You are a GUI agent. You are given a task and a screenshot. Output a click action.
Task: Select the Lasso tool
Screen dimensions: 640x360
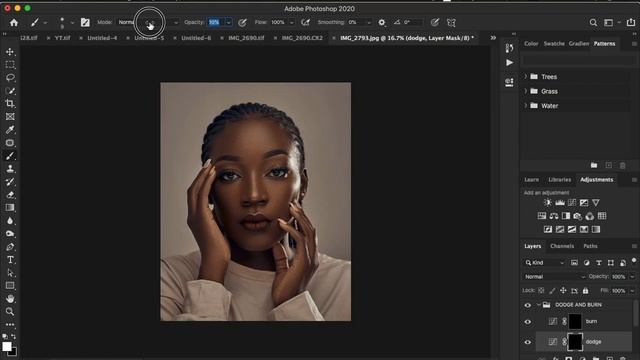[x=10, y=78]
